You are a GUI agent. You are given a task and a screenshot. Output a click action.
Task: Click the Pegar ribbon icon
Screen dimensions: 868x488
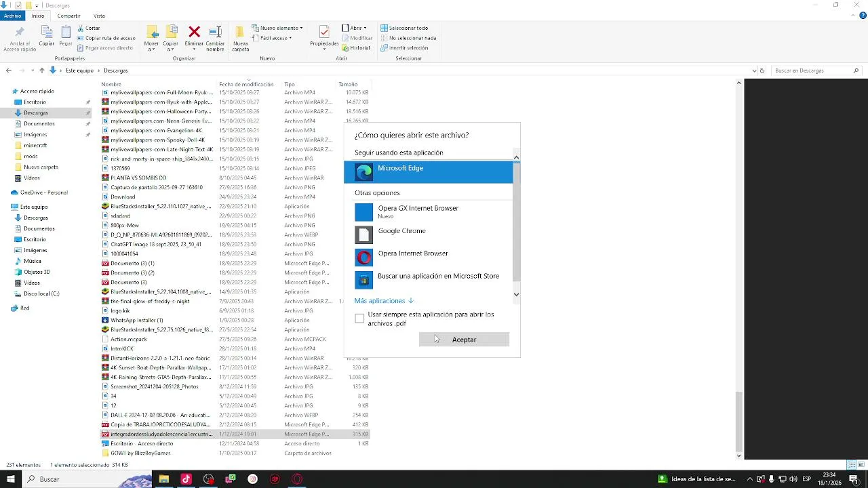[x=66, y=32]
